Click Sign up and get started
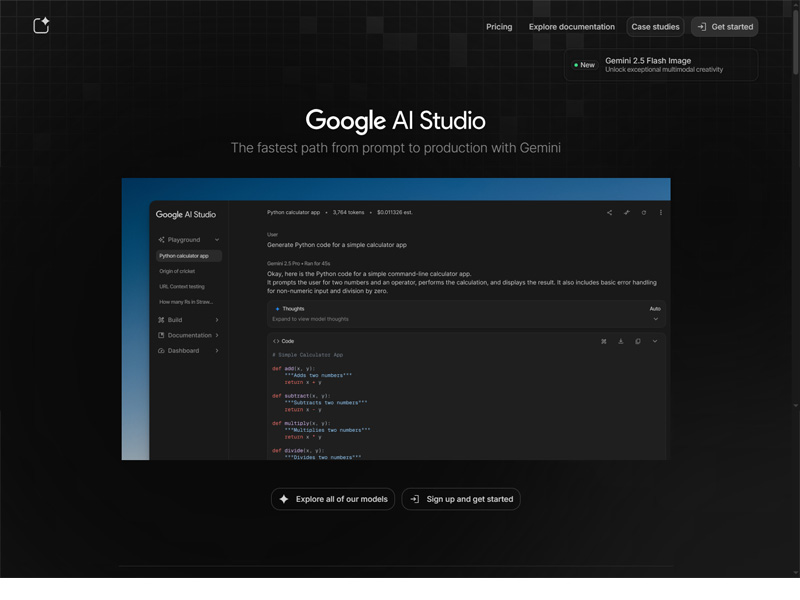This screenshot has width=800, height=600. (461, 499)
